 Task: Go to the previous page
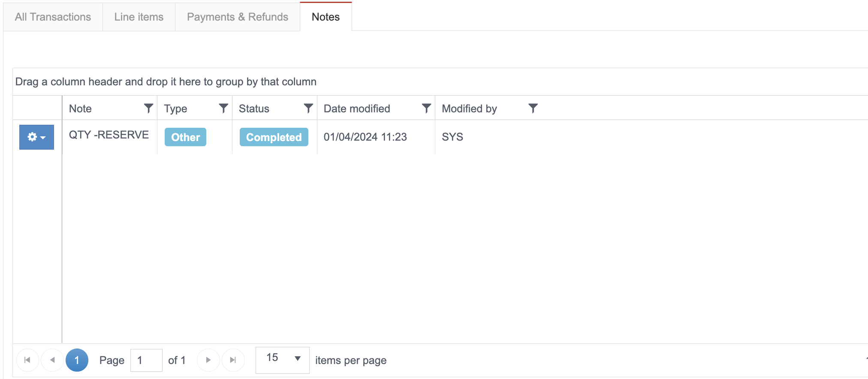click(x=52, y=360)
